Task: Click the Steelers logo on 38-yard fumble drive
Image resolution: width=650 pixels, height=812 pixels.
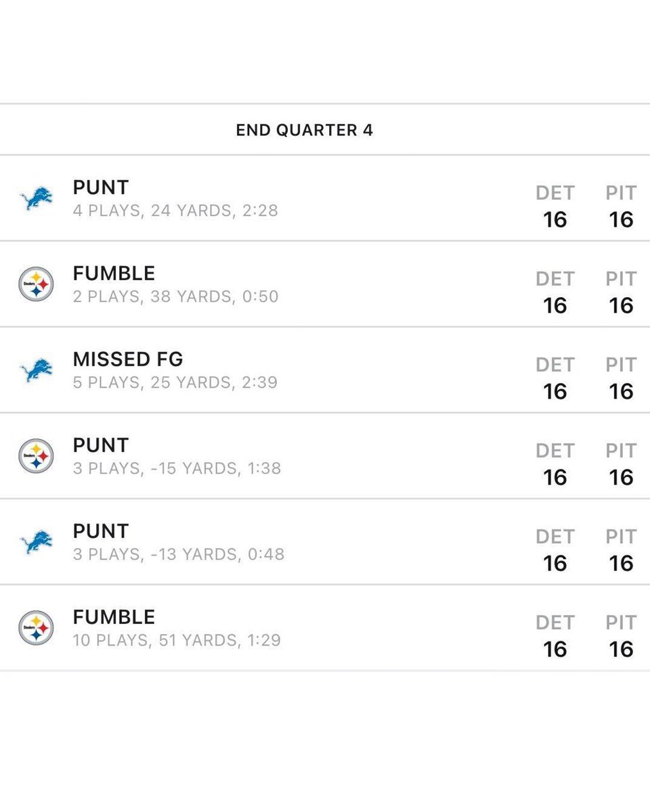Action: tap(36, 284)
